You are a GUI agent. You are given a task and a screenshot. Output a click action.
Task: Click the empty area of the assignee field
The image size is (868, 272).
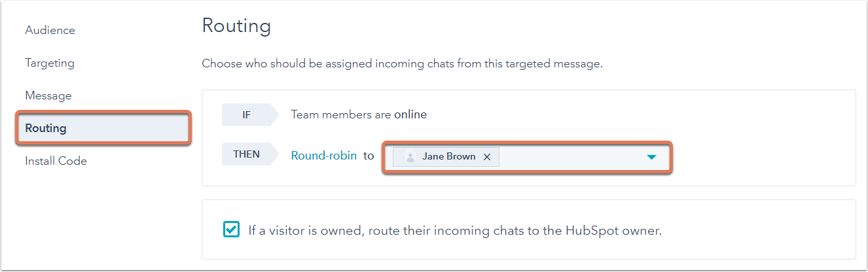tap(570, 157)
